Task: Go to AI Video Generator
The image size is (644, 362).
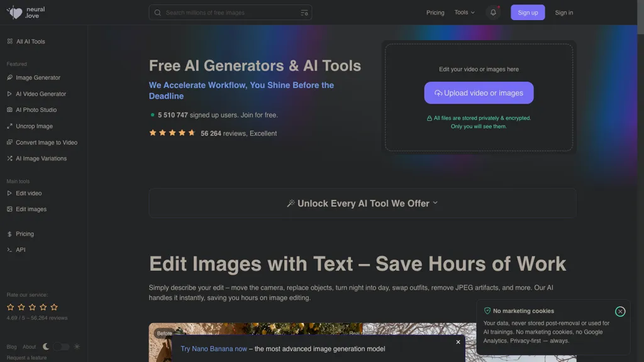Action: pyautogui.click(x=41, y=94)
